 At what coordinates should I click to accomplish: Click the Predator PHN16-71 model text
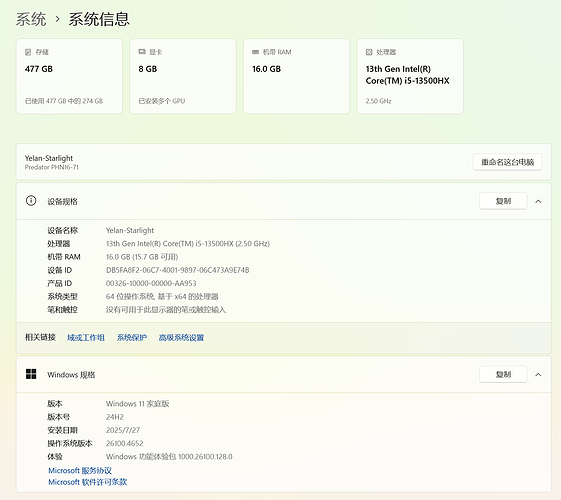52,167
